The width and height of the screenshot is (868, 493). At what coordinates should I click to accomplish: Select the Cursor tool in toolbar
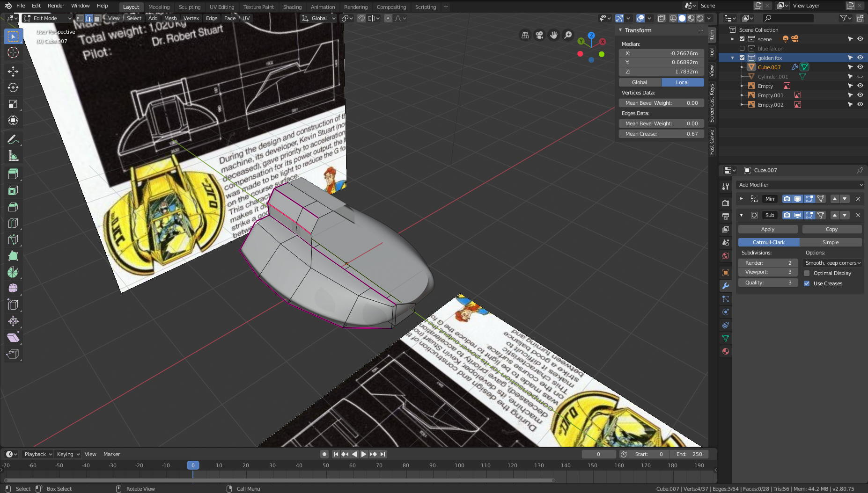(x=13, y=52)
